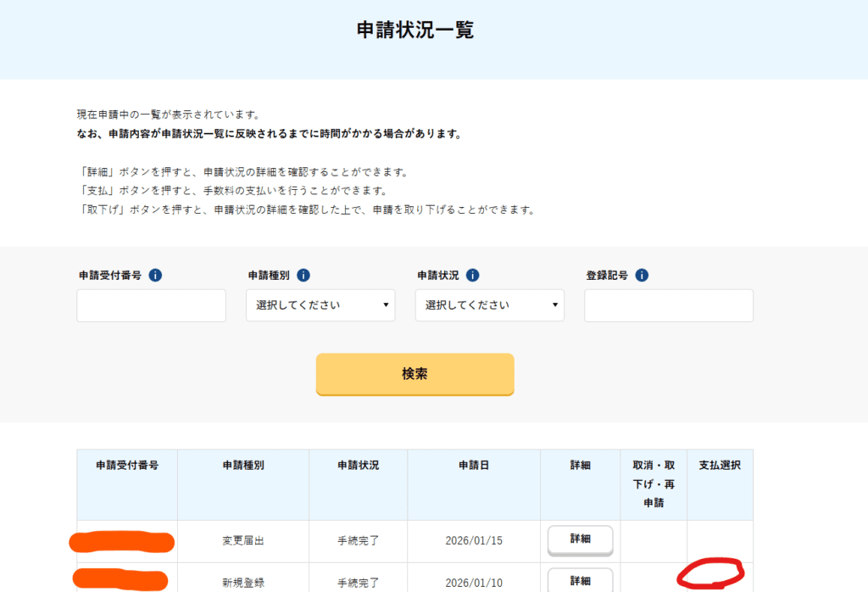Open 詳細 for the 変更届出 row
Viewport: 868px width, 592px height.
580,539
